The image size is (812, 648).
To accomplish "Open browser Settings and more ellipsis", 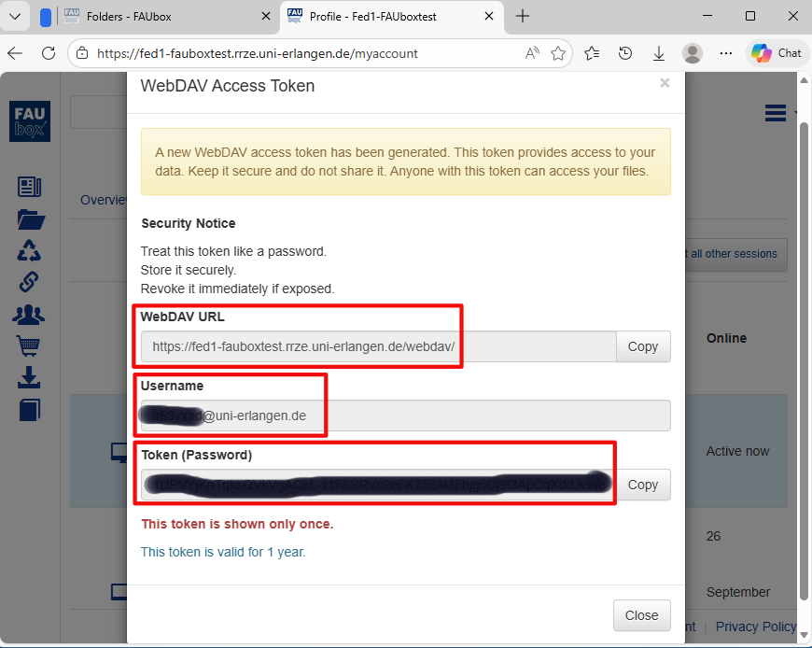I will [725, 53].
